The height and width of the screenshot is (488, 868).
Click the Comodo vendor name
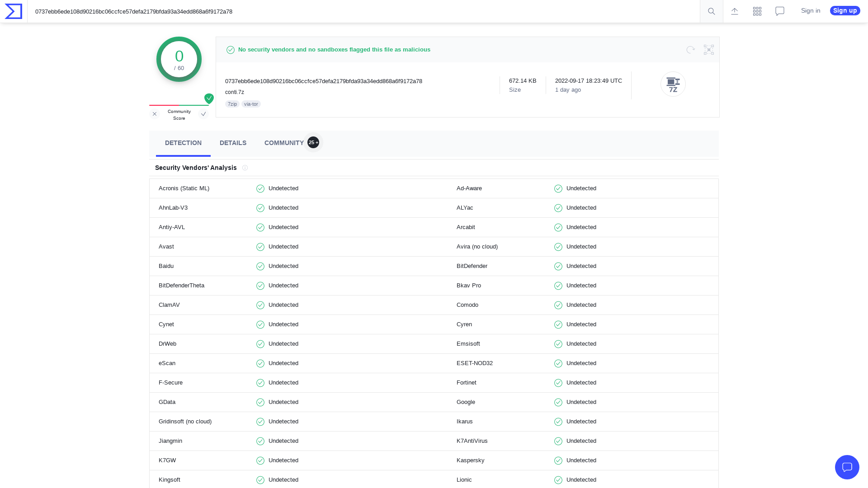pyautogui.click(x=467, y=305)
